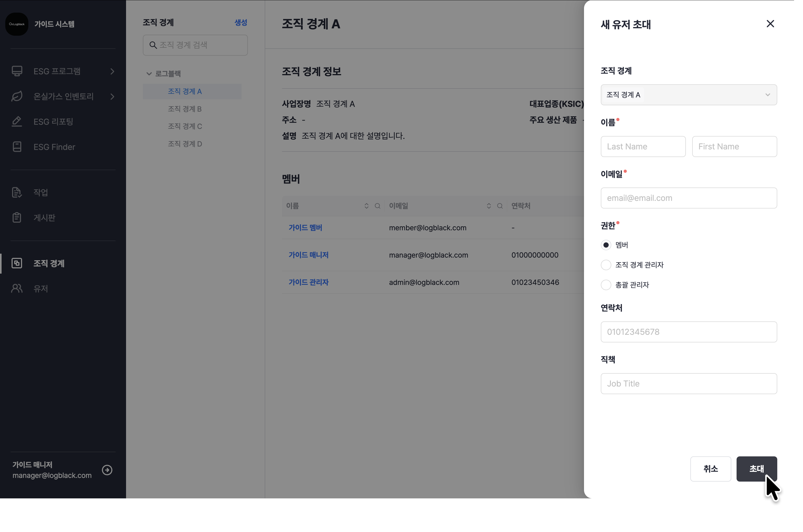Click the search icon in 이메일 column header
Viewport: 803px width, 532px height.
(x=500, y=206)
